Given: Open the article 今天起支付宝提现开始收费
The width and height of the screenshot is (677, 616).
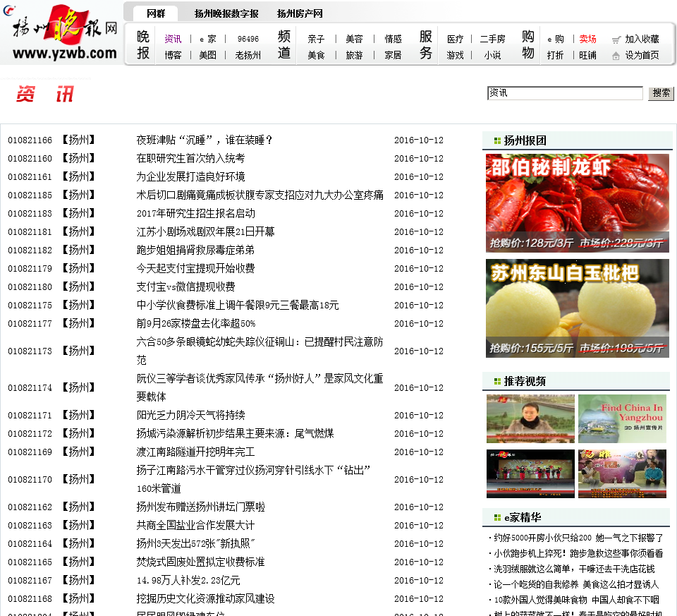Looking at the screenshot, I should coord(195,268).
